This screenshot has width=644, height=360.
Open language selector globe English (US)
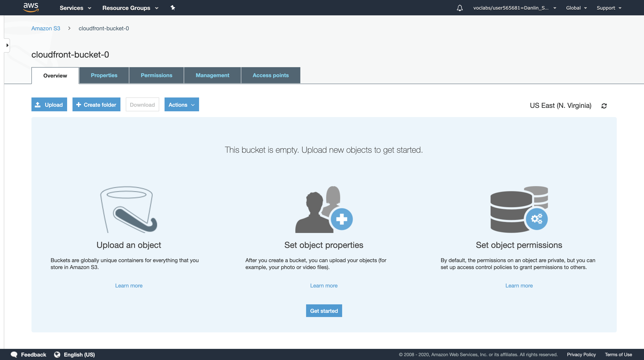click(74, 354)
